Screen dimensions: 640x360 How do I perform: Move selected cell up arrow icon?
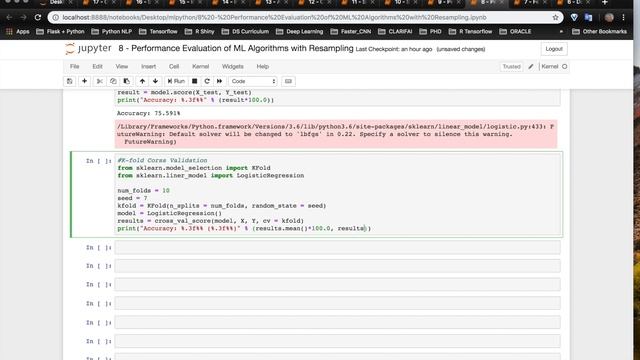tap(142, 81)
